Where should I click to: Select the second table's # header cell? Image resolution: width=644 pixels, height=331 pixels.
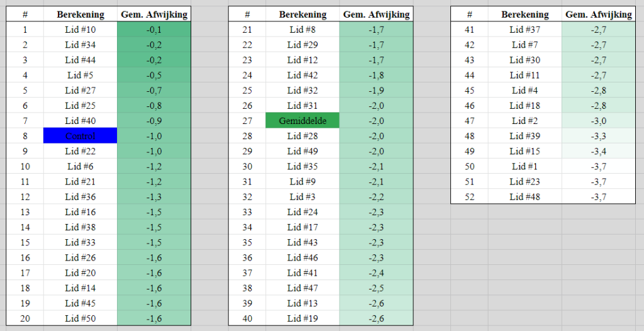(247, 14)
